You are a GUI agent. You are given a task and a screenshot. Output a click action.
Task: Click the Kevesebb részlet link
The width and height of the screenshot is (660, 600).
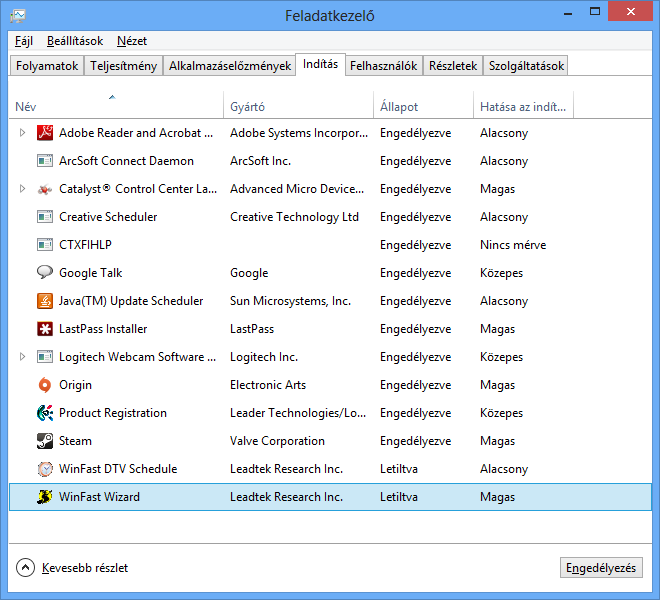(85, 568)
